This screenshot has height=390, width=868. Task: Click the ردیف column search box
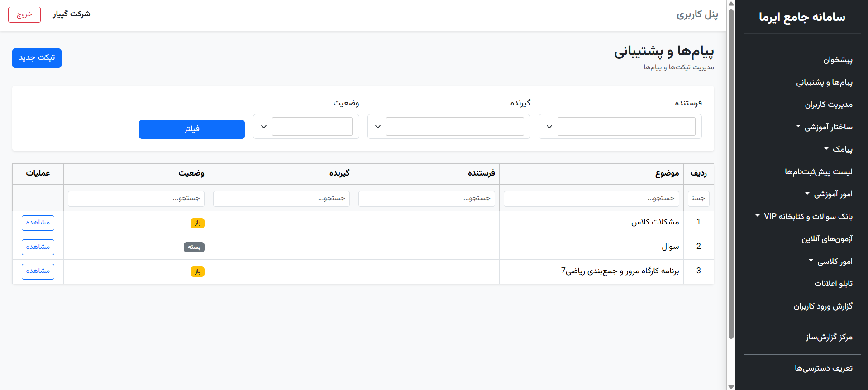[698, 199]
